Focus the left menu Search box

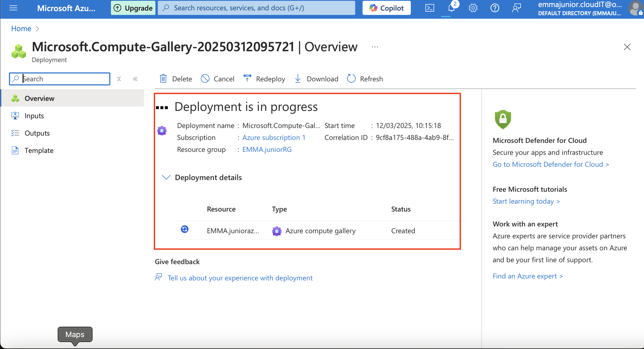click(x=60, y=79)
